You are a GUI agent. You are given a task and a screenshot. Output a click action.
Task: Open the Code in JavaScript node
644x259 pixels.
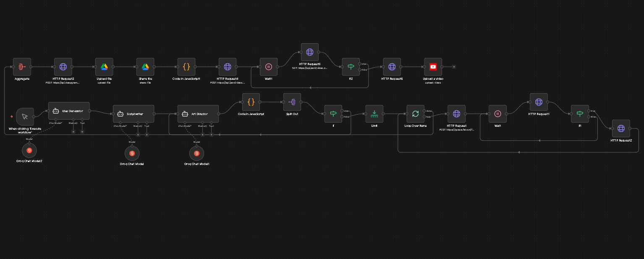point(251,102)
